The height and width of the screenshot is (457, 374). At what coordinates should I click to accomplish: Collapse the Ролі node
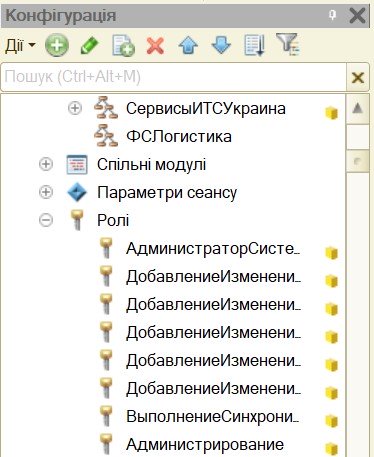point(46,220)
